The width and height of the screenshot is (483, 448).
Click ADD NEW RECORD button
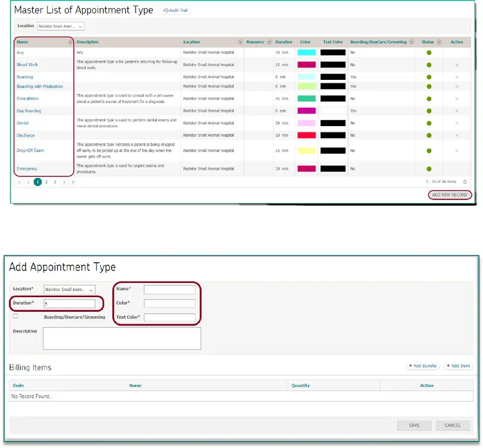[x=449, y=195]
